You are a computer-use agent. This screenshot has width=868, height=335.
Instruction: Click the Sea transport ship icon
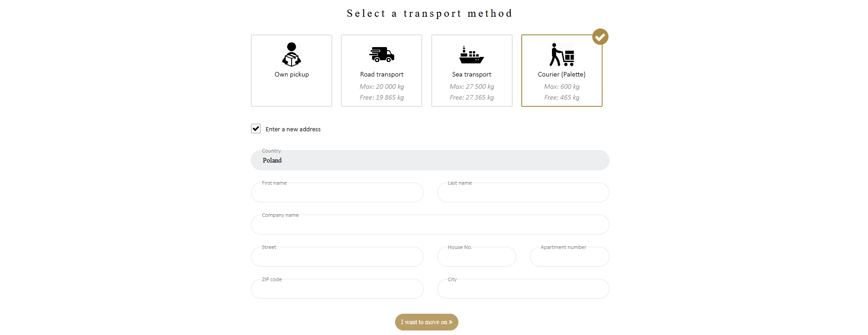472,55
